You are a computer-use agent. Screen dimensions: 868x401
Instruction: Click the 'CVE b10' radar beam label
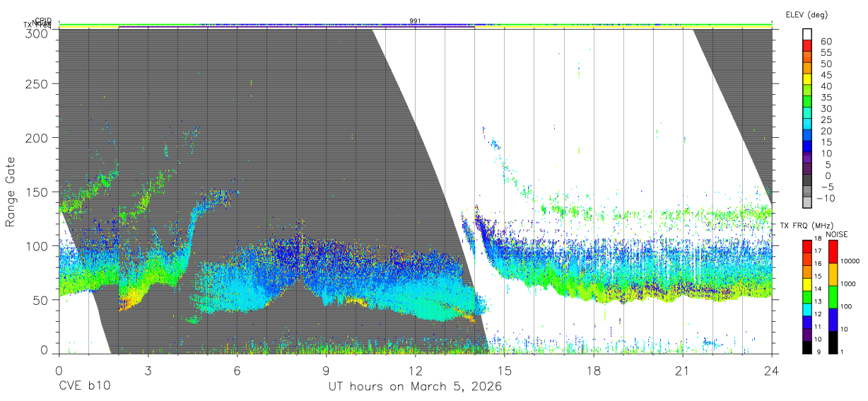pos(84,387)
